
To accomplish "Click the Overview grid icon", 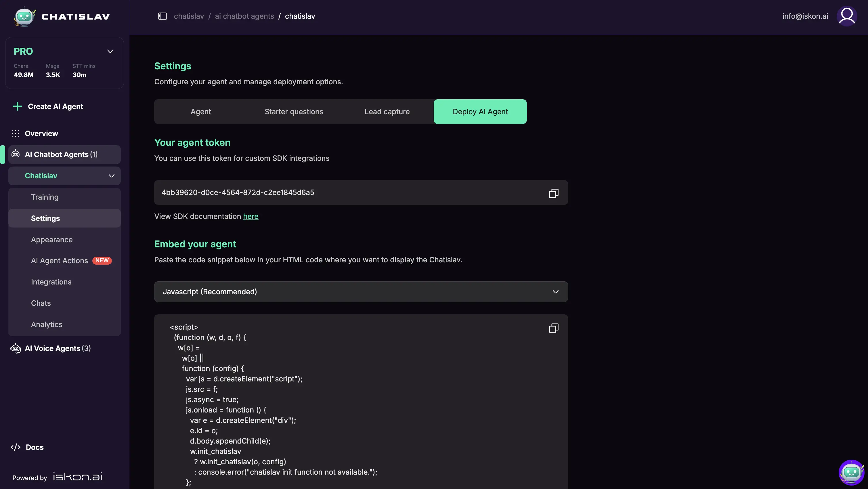I will (16, 133).
